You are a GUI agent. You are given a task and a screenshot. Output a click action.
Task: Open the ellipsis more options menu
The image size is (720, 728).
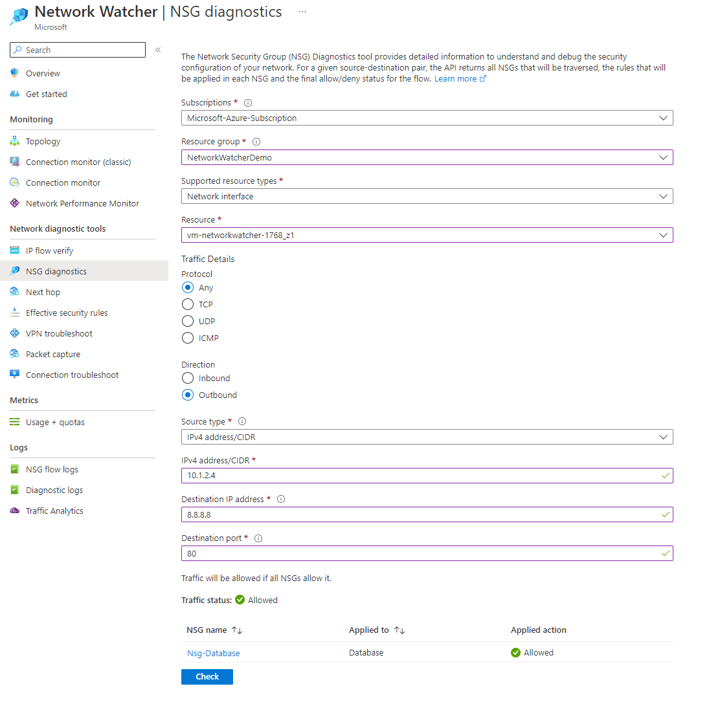tap(302, 12)
